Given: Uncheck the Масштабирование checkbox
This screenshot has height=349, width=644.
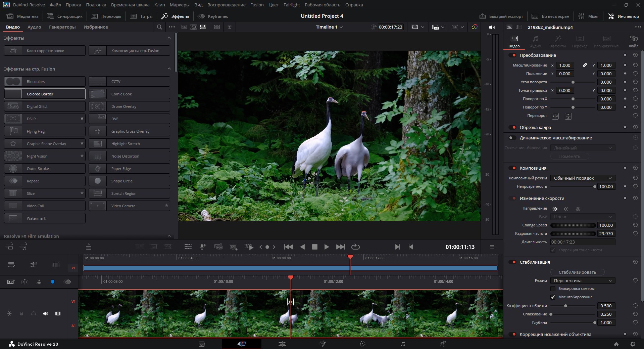Looking at the screenshot, I should point(553,297).
